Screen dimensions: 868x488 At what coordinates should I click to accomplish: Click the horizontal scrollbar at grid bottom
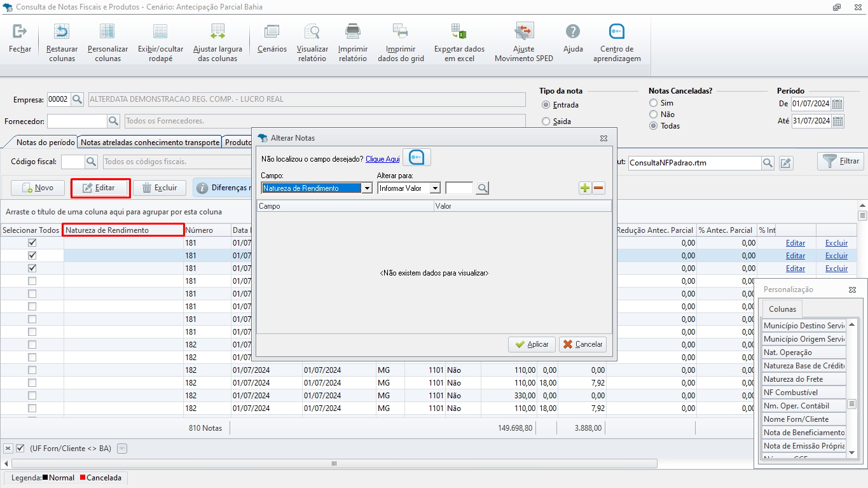pyautogui.click(x=334, y=463)
